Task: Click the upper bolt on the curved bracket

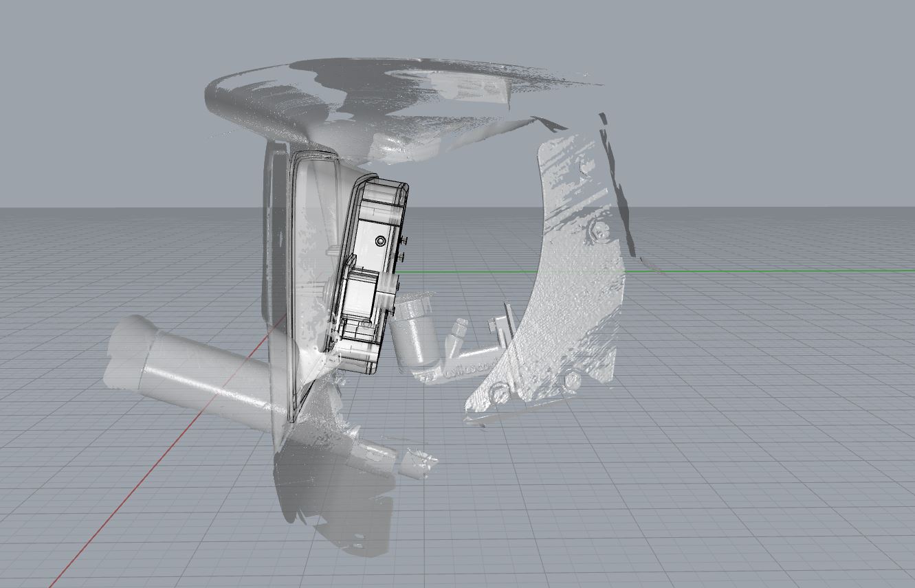Action: 598,230
